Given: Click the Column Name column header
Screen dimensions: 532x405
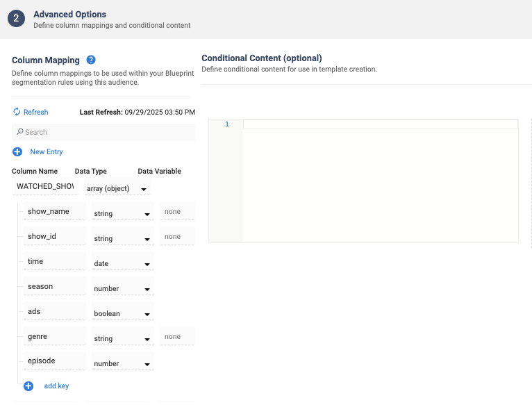Looking at the screenshot, I should tap(35, 171).
